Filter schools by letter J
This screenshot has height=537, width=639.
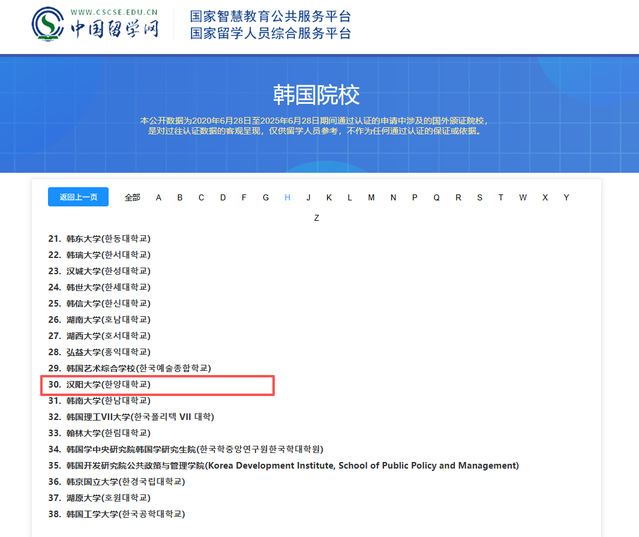pos(308,198)
